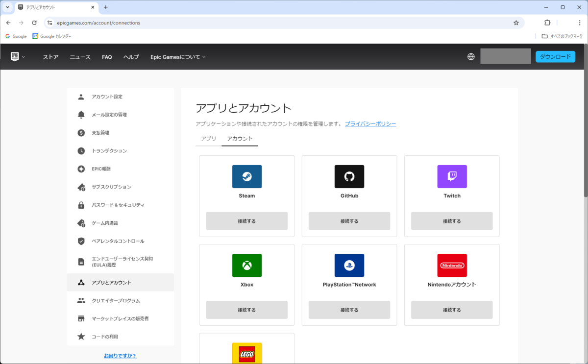588x364 pixels.
Task: Click the LEGO logo icon
Action: pyautogui.click(x=247, y=353)
